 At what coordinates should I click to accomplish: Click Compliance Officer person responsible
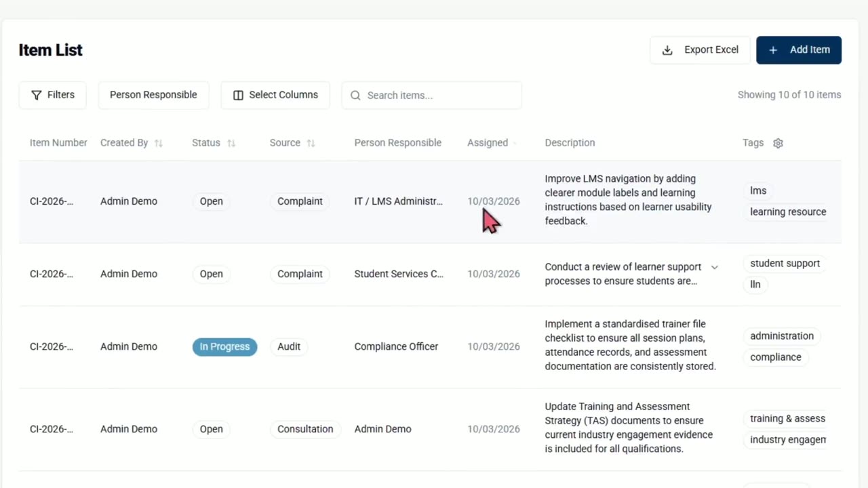[396, 346]
